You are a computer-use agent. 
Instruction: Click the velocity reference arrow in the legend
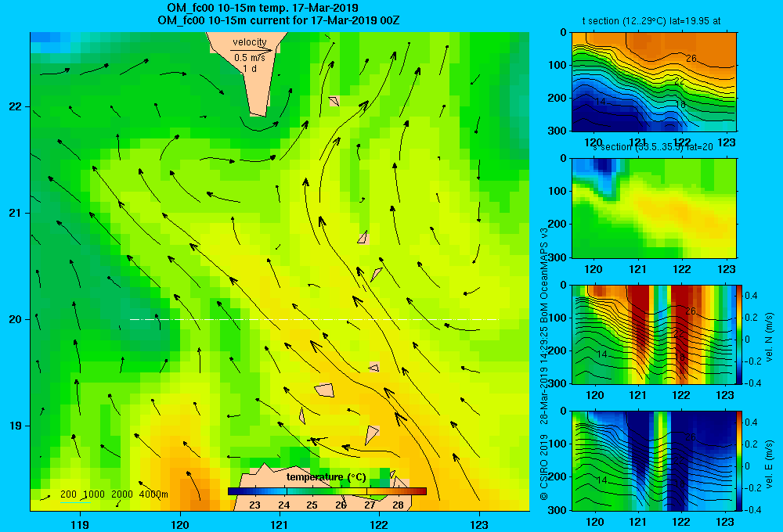click(x=252, y=50)
